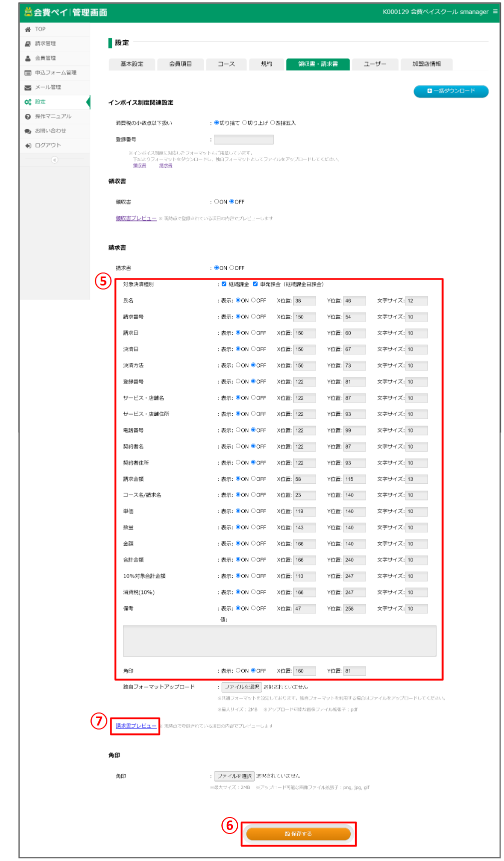Uncheck the 継続課金 checkbox
This screenshot has width=504, height=861.
point(224,284)
